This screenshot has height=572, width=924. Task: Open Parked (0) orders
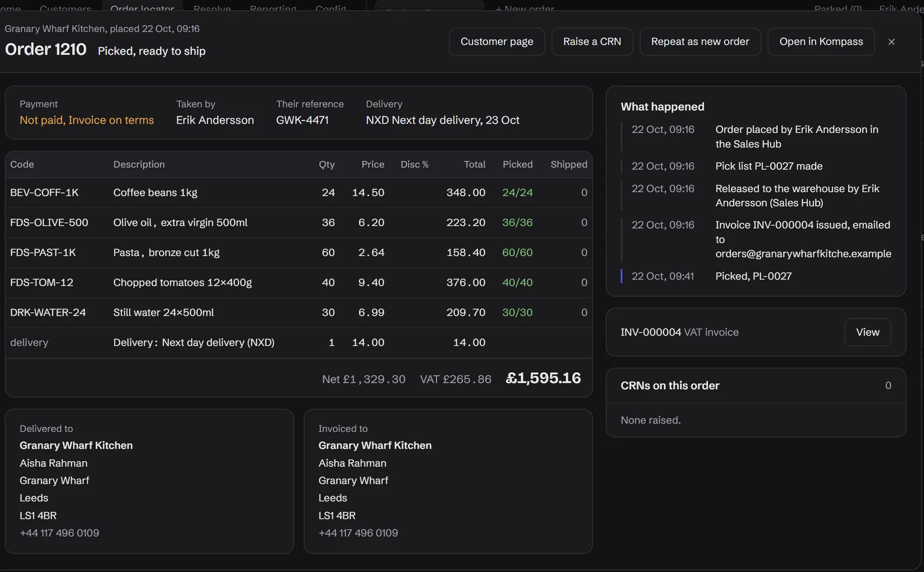coord(838,8)
